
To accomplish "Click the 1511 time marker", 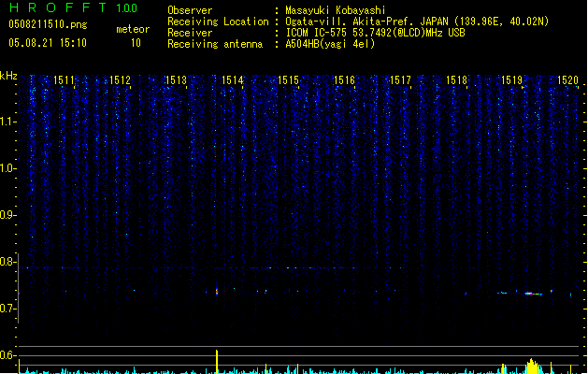I will click(x=64, y=80).
